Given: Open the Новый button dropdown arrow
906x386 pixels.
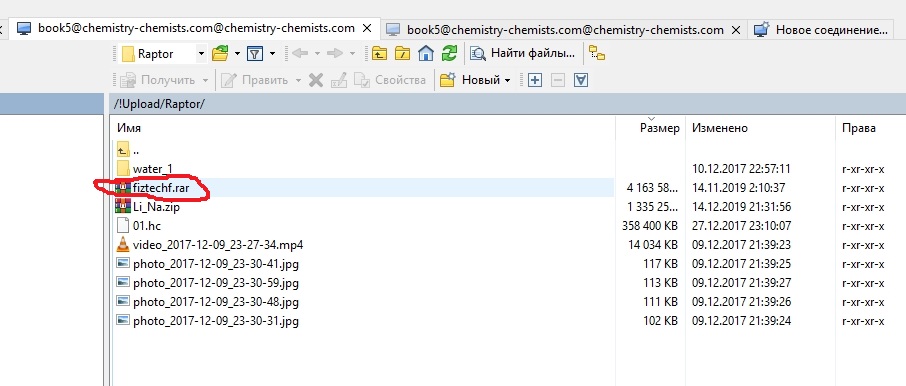Looking at the screenshot, I should point(507,80).
